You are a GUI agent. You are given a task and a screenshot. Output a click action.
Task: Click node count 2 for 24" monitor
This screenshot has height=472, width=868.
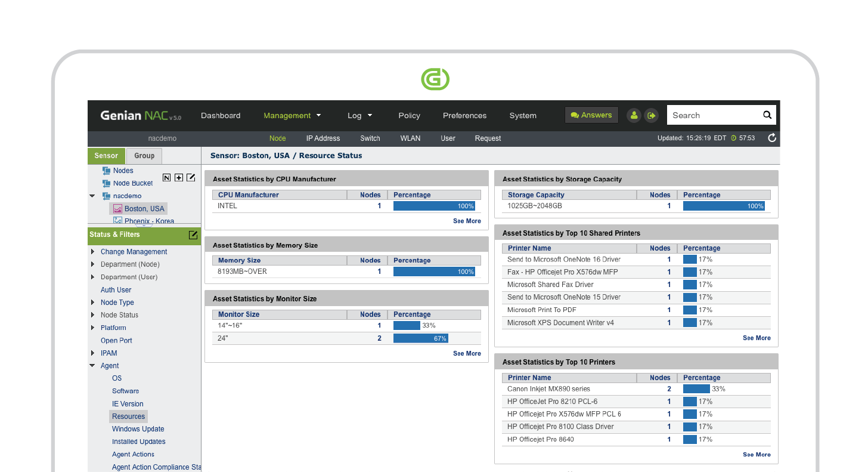pos(379,338)
